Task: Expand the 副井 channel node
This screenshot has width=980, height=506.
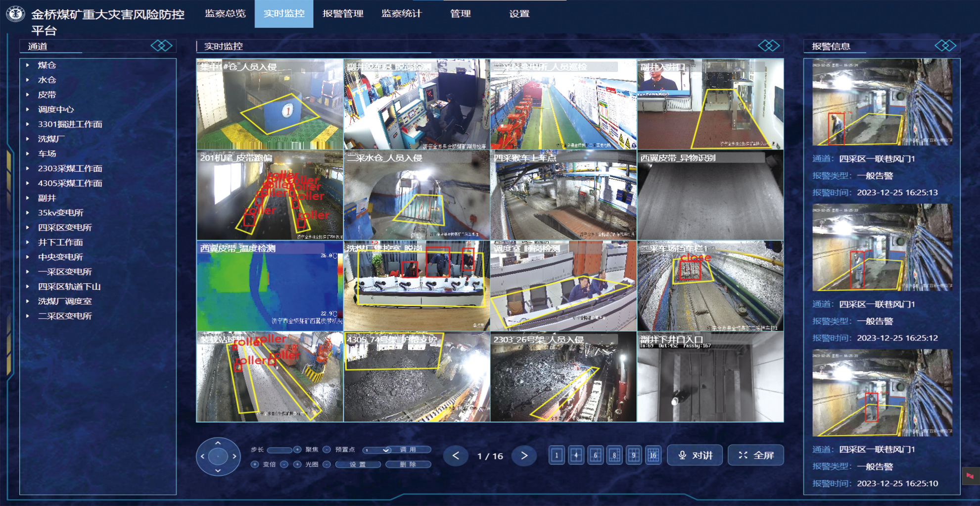Action: click(x=28, y=198)
